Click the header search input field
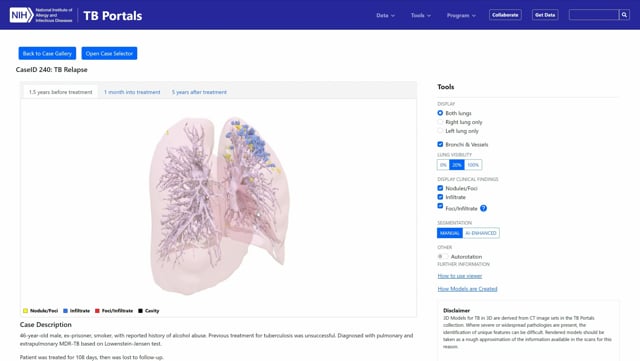 click(x=594, y=15)
